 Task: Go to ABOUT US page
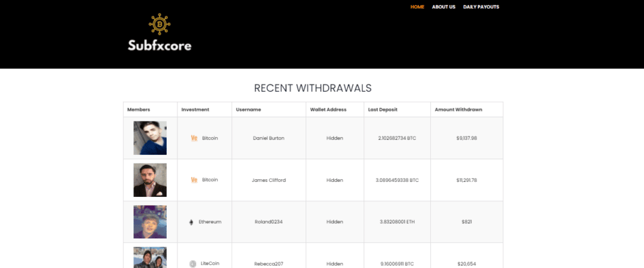pyautogui.click(x=443, y=7)
